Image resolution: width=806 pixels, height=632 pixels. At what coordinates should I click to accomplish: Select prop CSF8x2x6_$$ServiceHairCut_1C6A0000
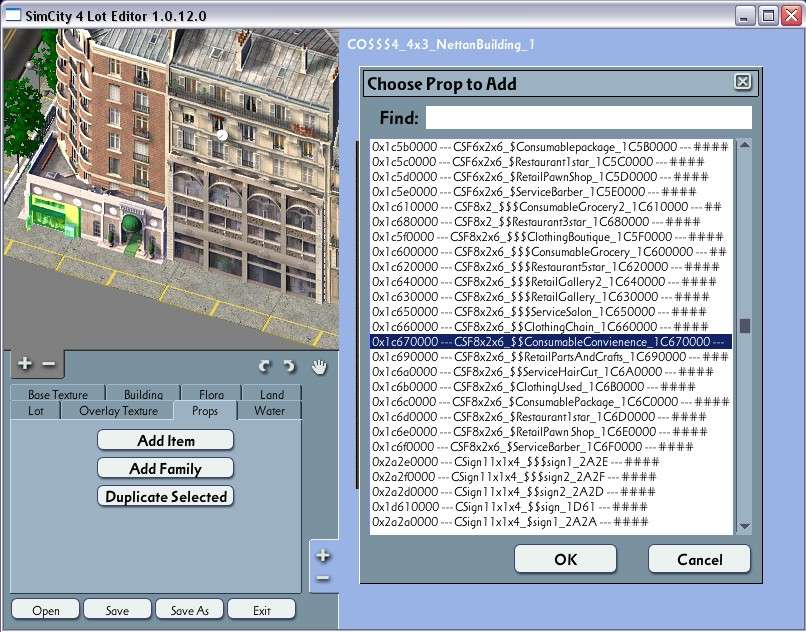click(551, 371)
